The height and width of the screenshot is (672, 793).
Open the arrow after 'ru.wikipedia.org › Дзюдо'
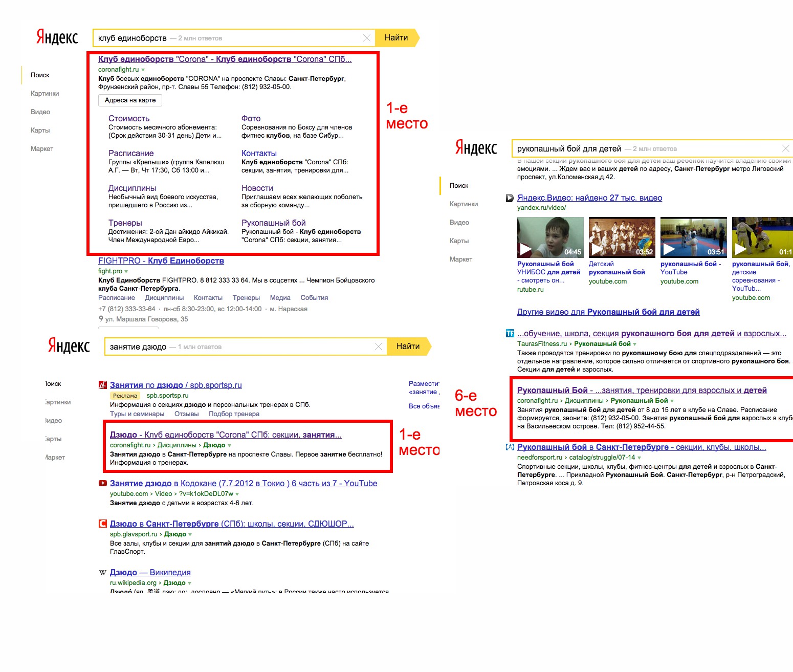coord(189,583)
